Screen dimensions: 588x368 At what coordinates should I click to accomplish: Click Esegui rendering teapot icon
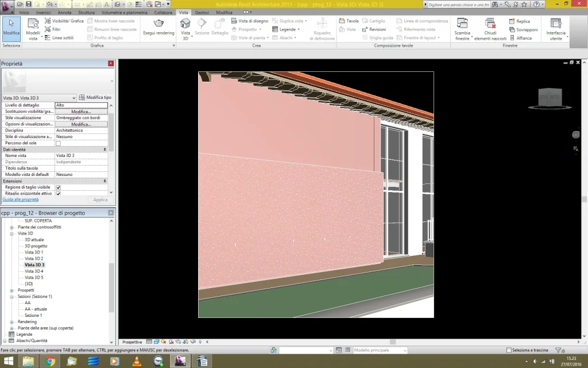point(158,24)
